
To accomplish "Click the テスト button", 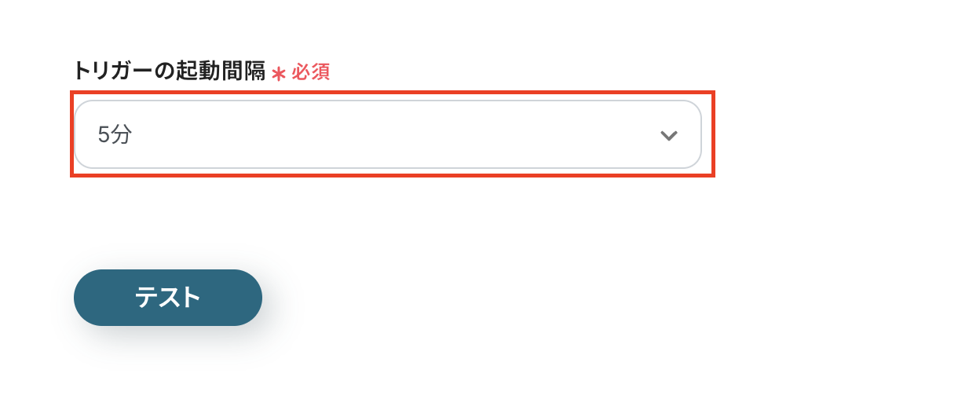I will [x=168, y=298].
